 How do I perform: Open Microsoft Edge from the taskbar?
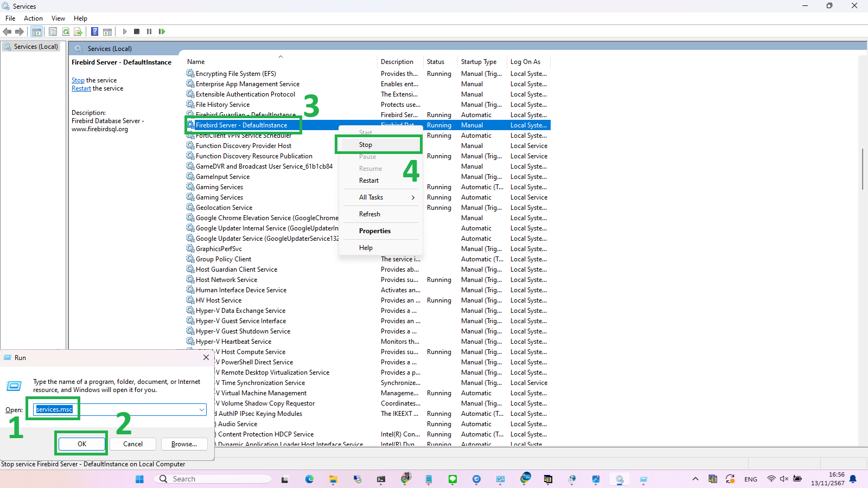tap(309, 479)
